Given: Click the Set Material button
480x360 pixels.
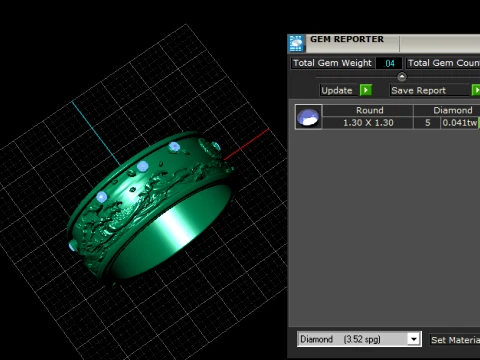Looking at the screenshot, I should (455, 340).
